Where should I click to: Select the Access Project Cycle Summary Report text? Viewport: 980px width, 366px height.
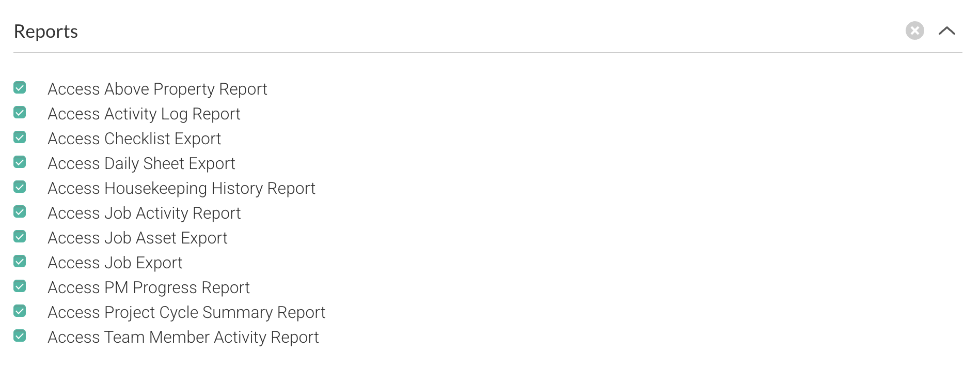186,312
